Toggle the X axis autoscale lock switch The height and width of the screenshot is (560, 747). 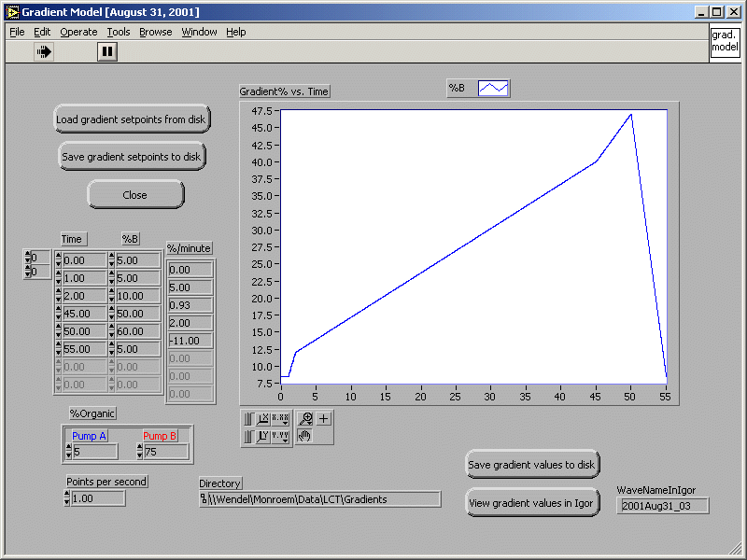249,419
